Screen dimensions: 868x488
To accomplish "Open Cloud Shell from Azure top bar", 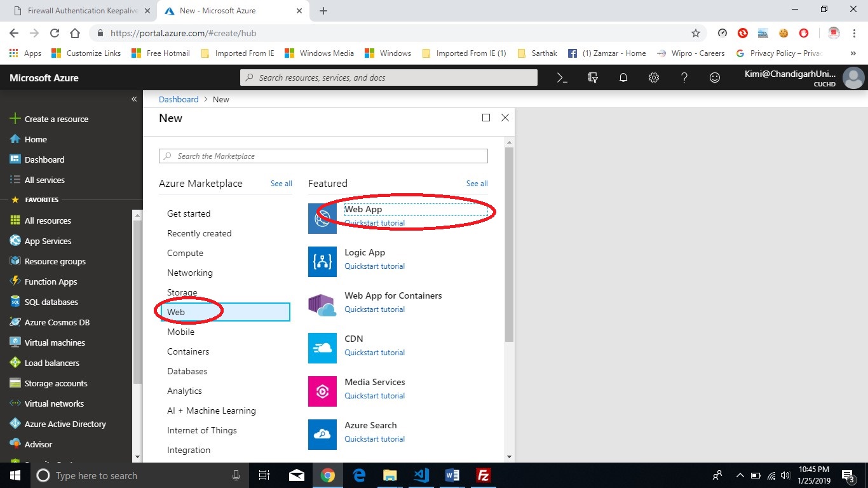I will click(x=562, y=78).
